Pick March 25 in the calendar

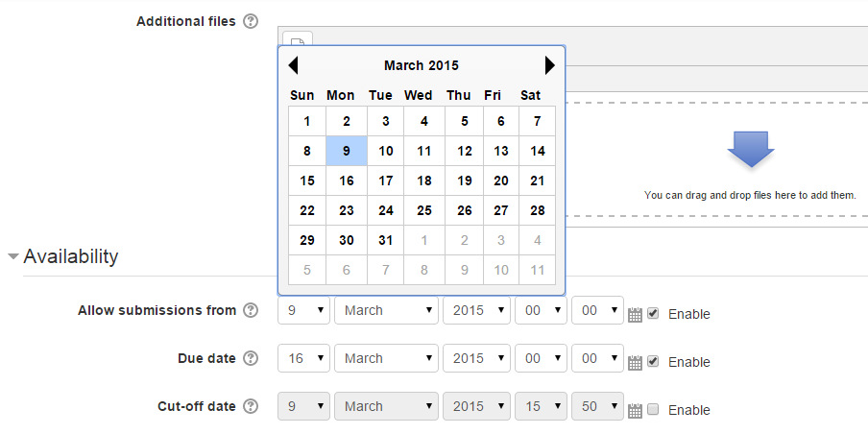coord(424,210)
